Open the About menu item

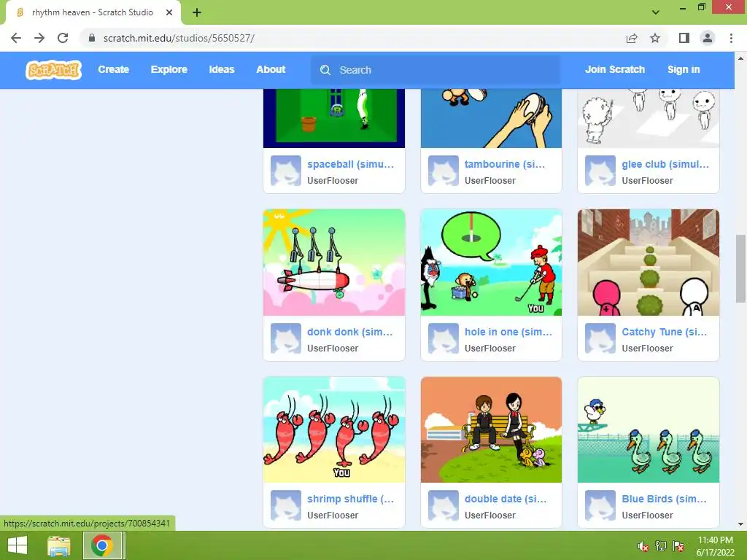271,69
